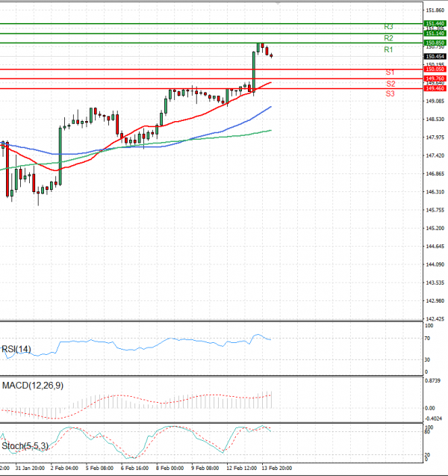Select the RSI(14) indicator label
The width and height of the screenshot is (448, 476).
tap(16, 349)
